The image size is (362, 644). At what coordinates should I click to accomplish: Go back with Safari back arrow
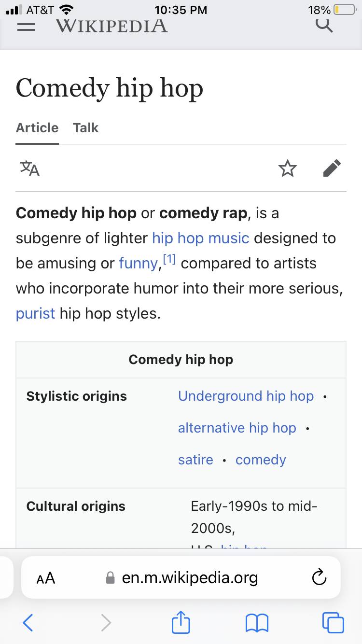coord(28,623)
